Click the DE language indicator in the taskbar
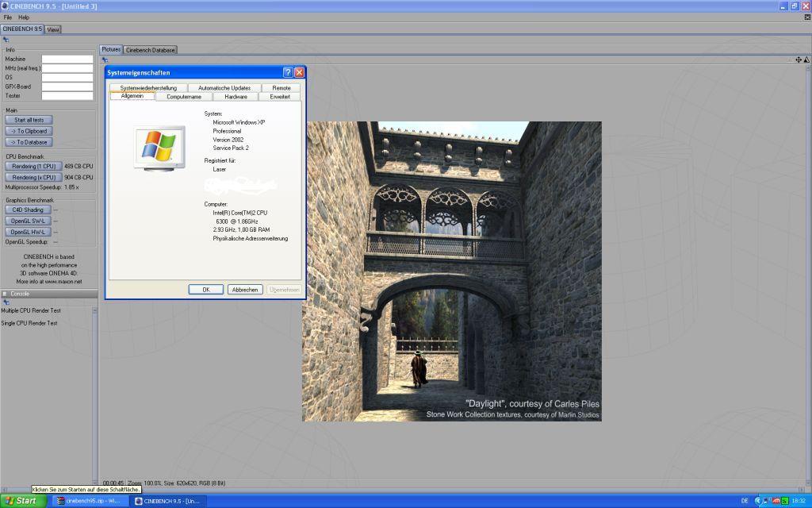Image resolution: width=812 pixels, height=508 pixels. [x=745, y=501]
